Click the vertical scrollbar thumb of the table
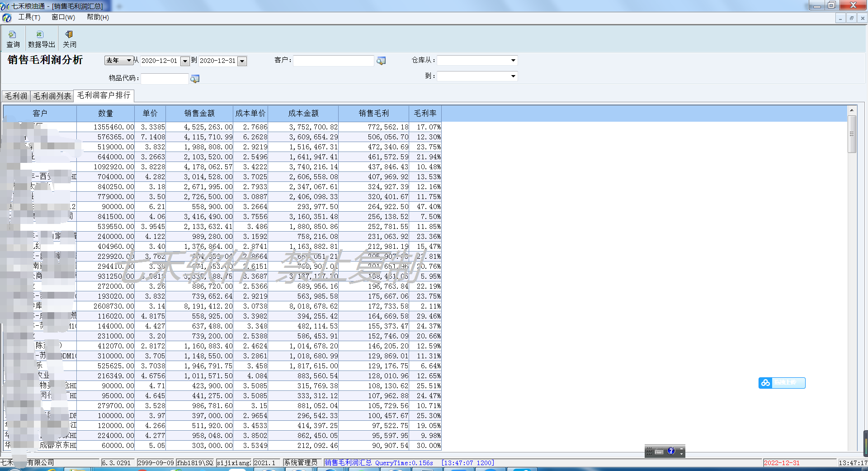The width and height of the screenshot is (868, 471). [x=852, y=134]
